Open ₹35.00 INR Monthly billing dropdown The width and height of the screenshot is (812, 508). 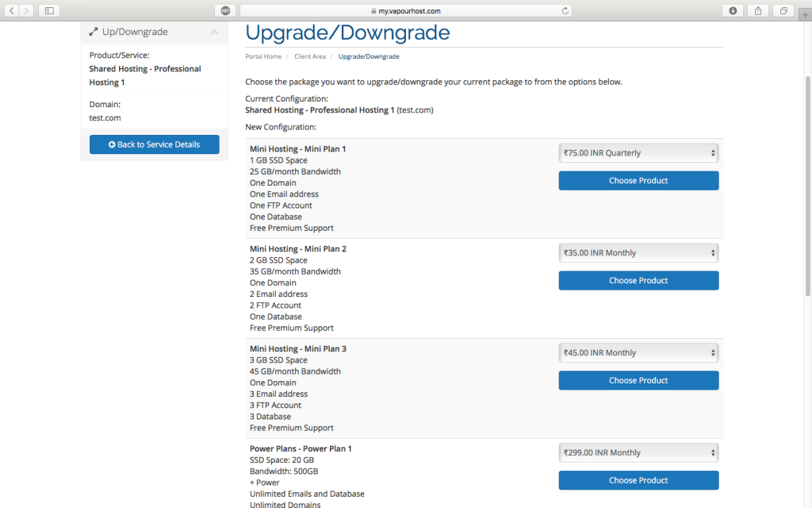click(x=638, y=253)
